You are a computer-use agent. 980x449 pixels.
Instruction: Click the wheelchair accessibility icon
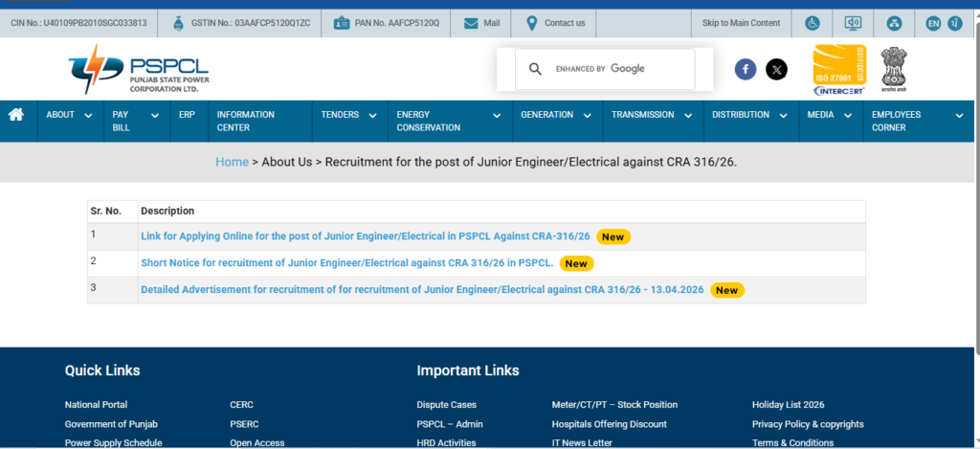click(812, 23)
